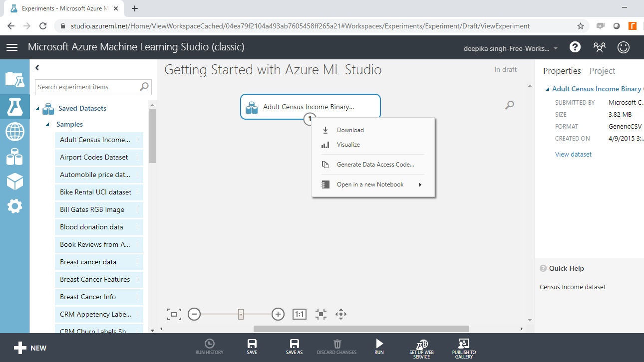The height and width of the screenshot is (362, 644).
Task: Select Breast Cancer Info
Action: pos(99,297)
